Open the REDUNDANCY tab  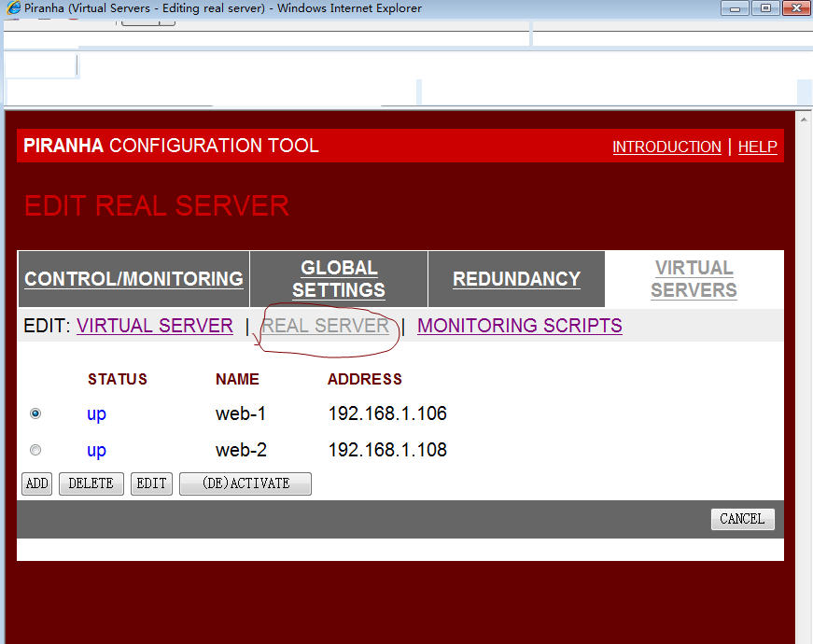[516, 279]
